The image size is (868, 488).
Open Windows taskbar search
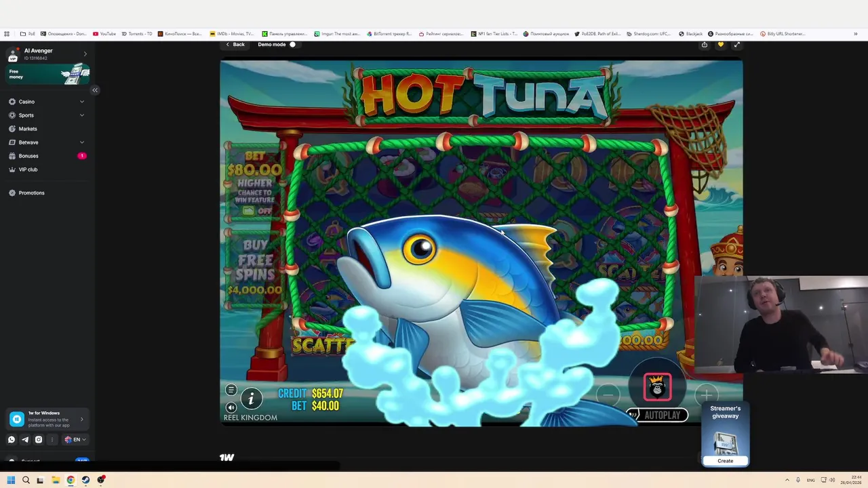coord(26,480)
